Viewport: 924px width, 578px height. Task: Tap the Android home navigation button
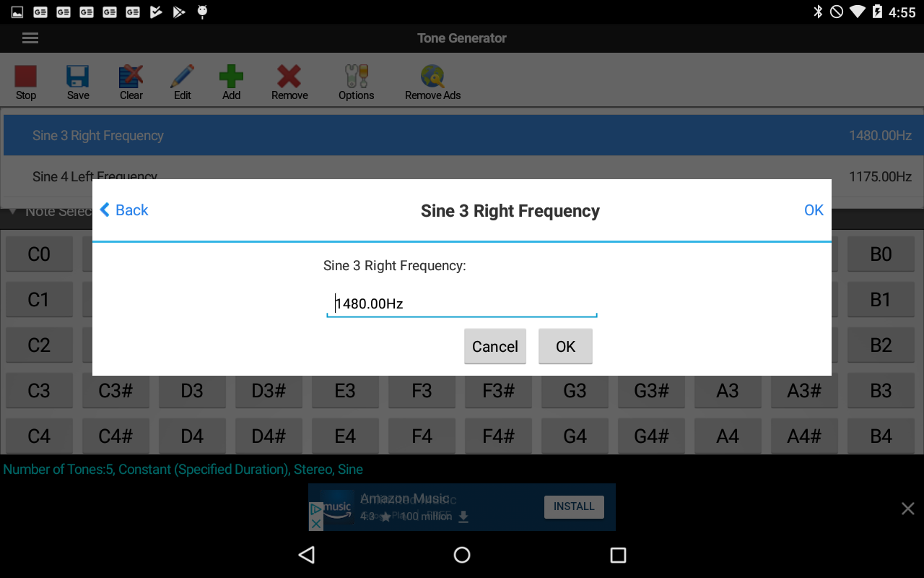click(x=462, y=555)
